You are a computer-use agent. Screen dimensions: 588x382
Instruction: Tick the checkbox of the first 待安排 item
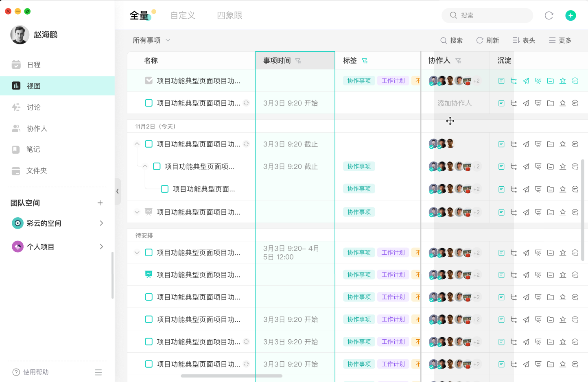[148, 252]
